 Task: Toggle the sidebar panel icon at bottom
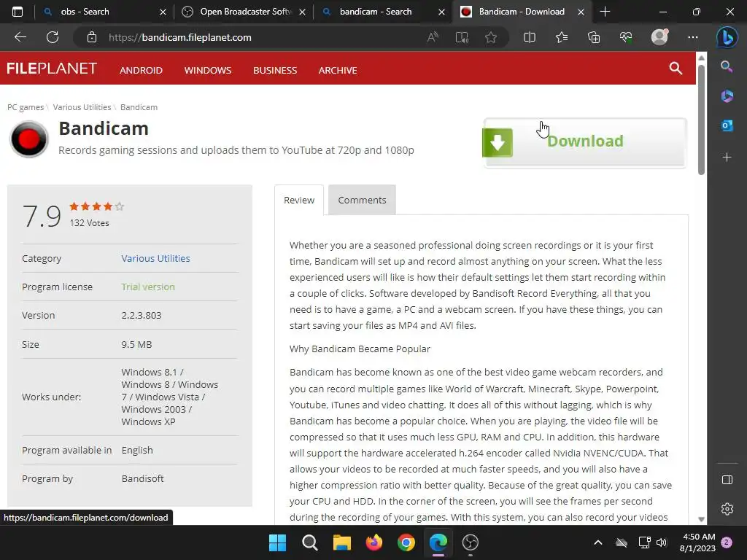tap(727, 480)
